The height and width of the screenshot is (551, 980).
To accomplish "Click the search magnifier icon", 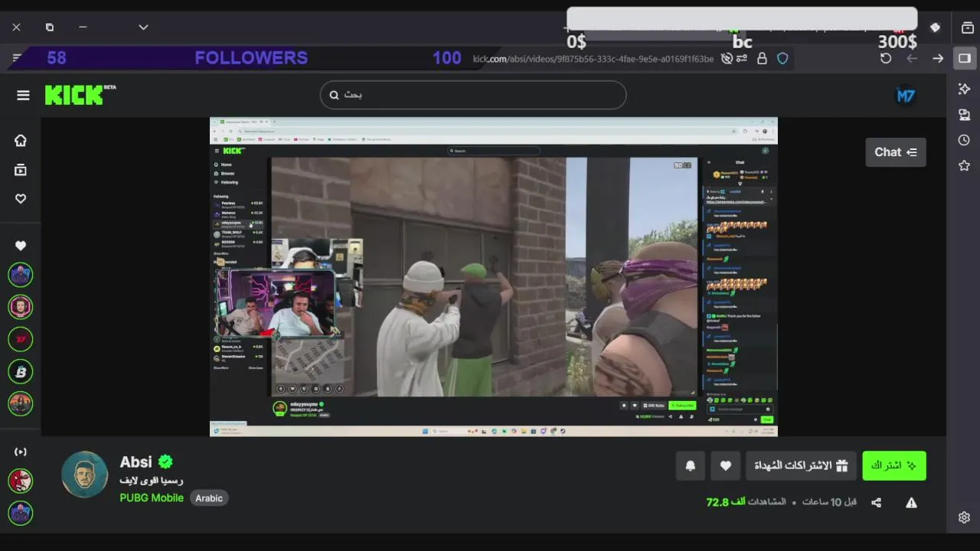I will [x=334, y=95].
